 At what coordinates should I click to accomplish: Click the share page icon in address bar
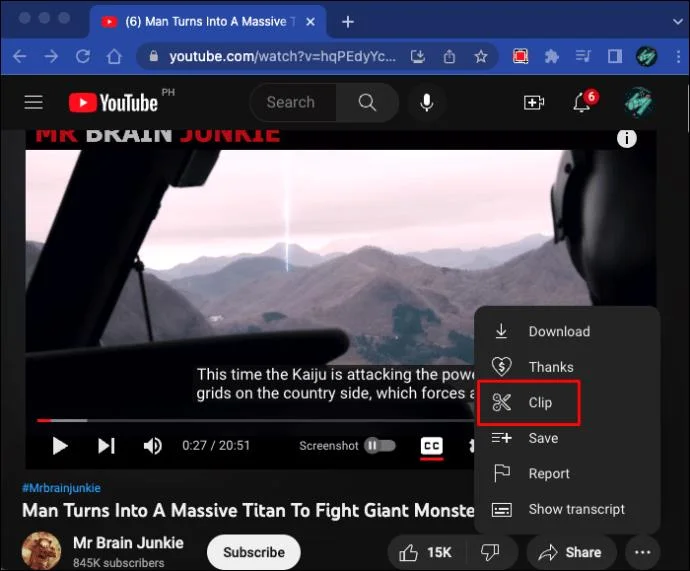click(449, 56)
